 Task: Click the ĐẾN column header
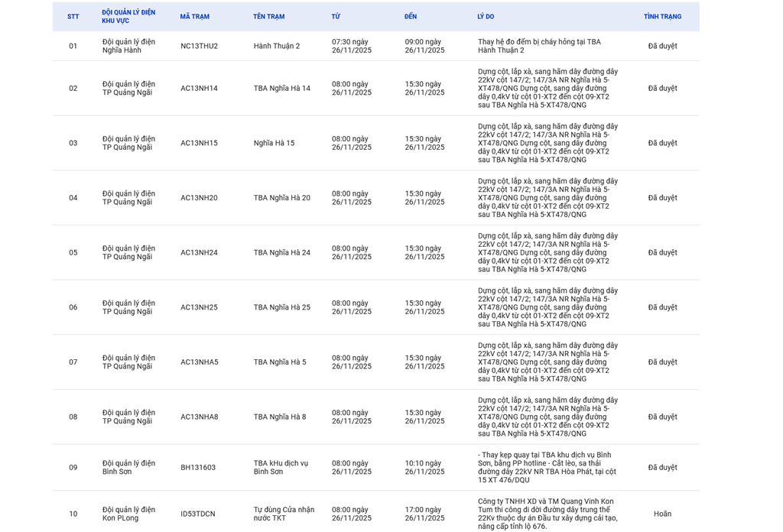point(411,17)
